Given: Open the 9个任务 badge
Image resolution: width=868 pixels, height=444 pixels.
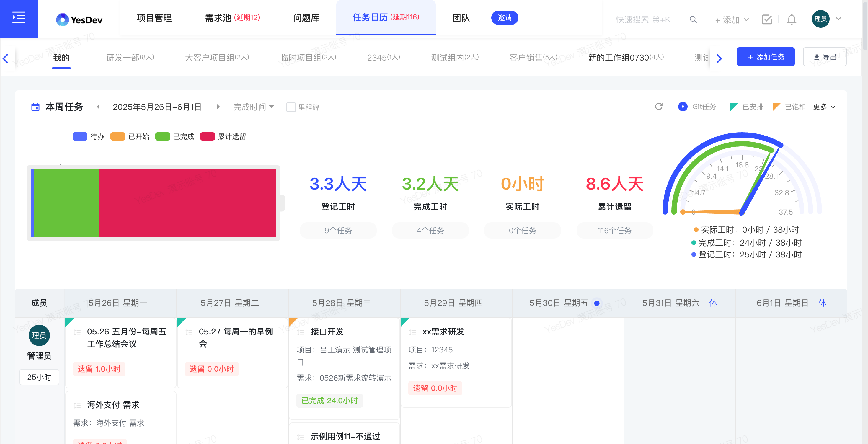Looking at the screenshot, I should coord(338,231).
